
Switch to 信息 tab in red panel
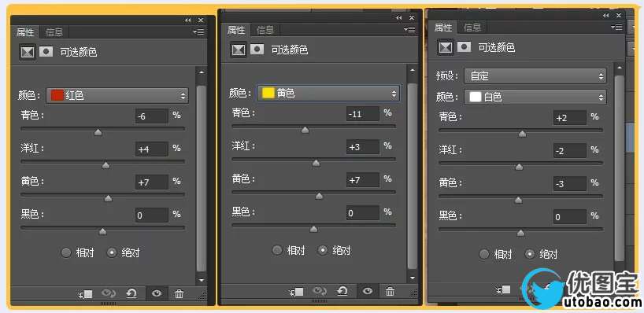point(54,32)
